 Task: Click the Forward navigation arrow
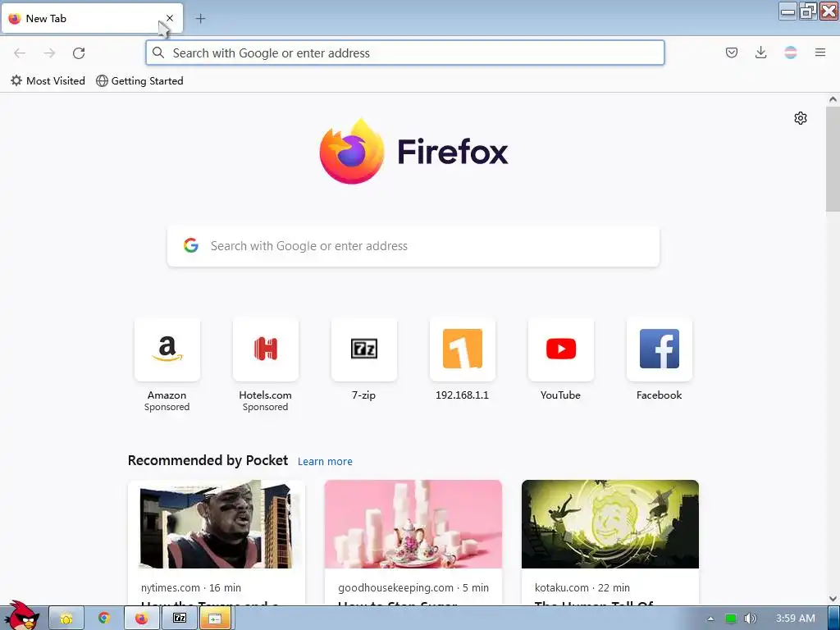49,53
